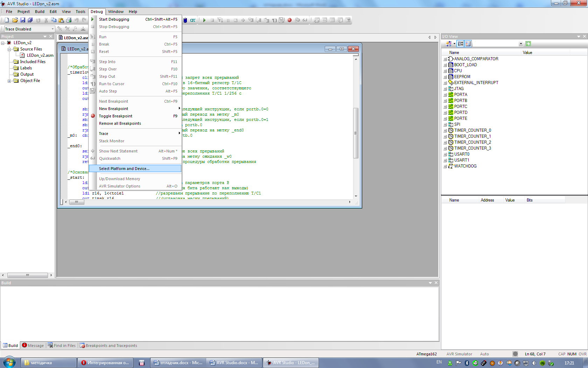588x368 pixels.
Task: Click the Paste clipboard icon
Action: coord(61,20)
